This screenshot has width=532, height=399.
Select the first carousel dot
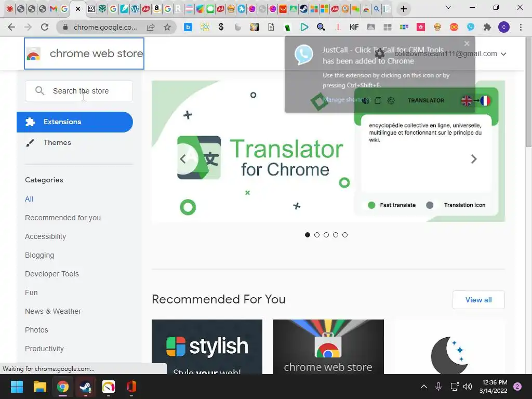(x=308, y=235)
